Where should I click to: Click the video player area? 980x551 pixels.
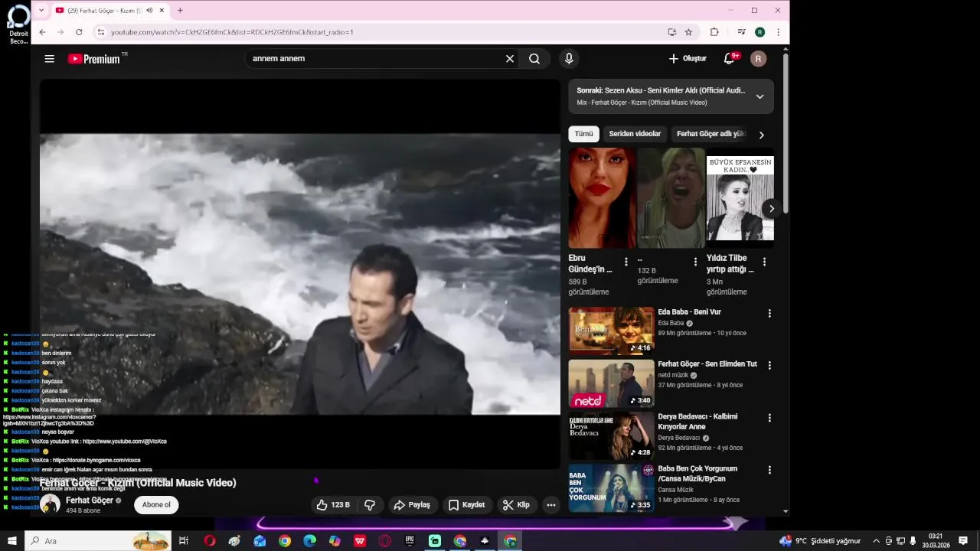click(x=300, y=273)
